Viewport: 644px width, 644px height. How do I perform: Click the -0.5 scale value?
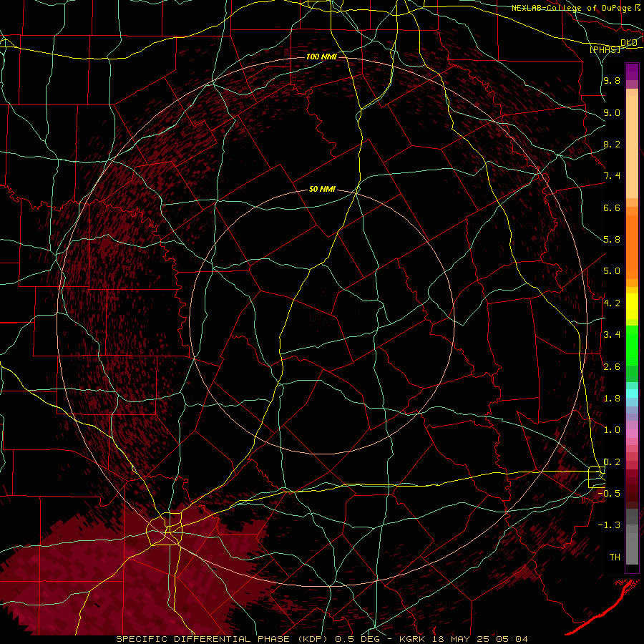[x=609, y=494]
